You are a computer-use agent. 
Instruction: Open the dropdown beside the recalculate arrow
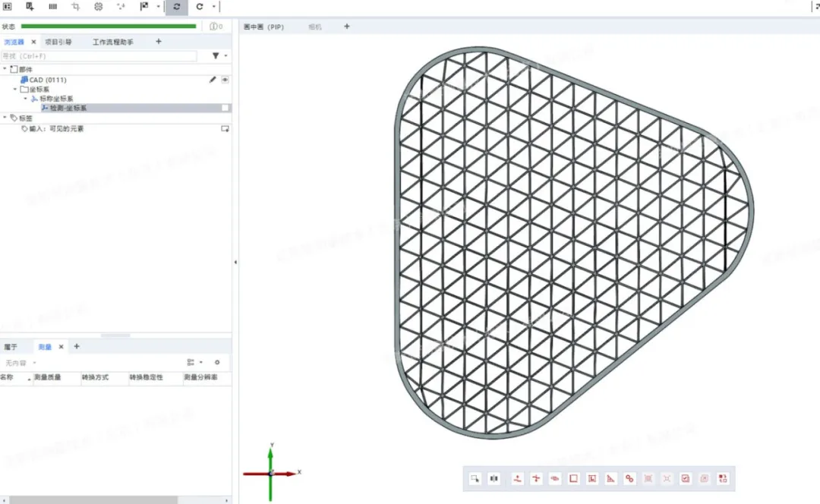click(x=213, y=7)
